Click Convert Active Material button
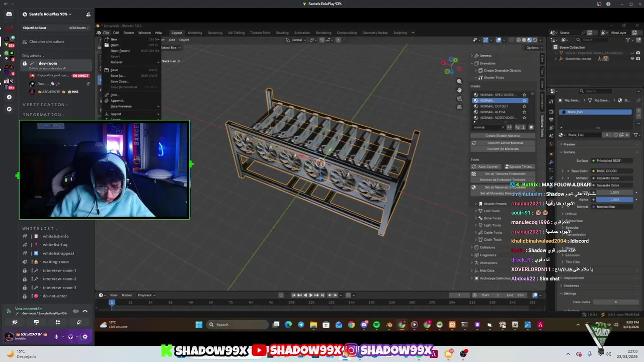This screenshot has height=362, width=644. [x=502, y=143]
